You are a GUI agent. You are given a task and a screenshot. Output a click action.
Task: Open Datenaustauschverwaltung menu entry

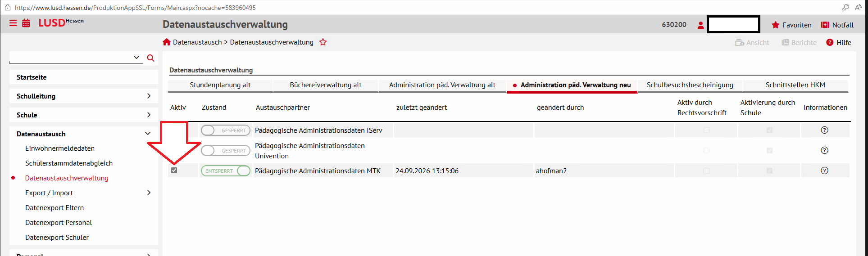coord(67,178)
